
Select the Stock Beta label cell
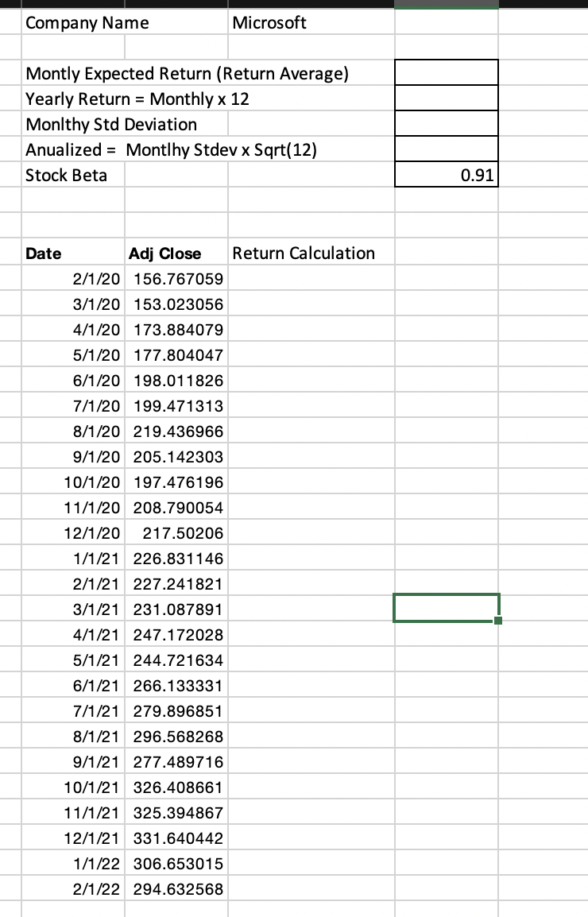tap(73, 175)
